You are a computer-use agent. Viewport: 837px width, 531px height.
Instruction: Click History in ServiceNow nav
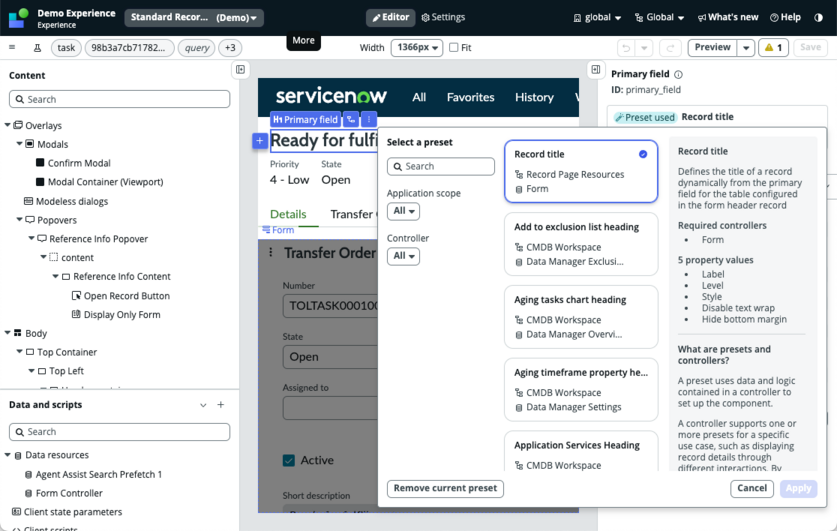click(534, 98)
